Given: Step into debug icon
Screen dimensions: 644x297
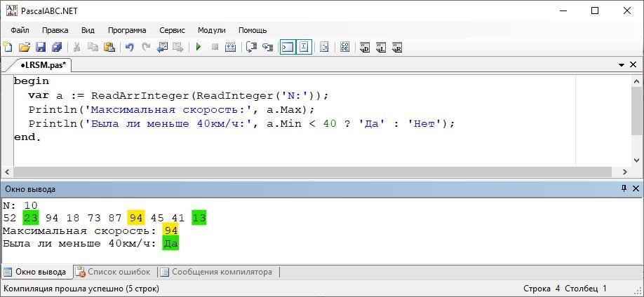Looking at the screenshot, I should (268, 47).
